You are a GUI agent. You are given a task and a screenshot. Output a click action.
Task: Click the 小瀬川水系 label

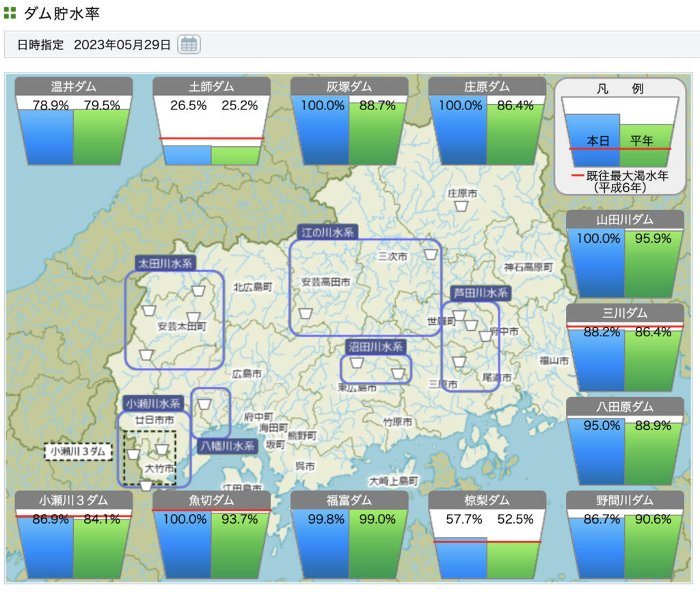[152, 403]
